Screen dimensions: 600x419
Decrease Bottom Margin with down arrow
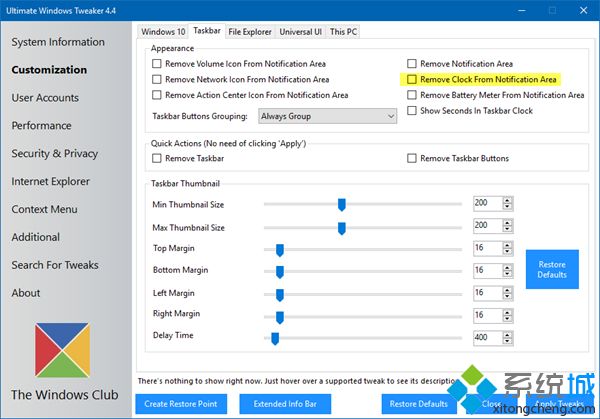click(x=507, y=274)
